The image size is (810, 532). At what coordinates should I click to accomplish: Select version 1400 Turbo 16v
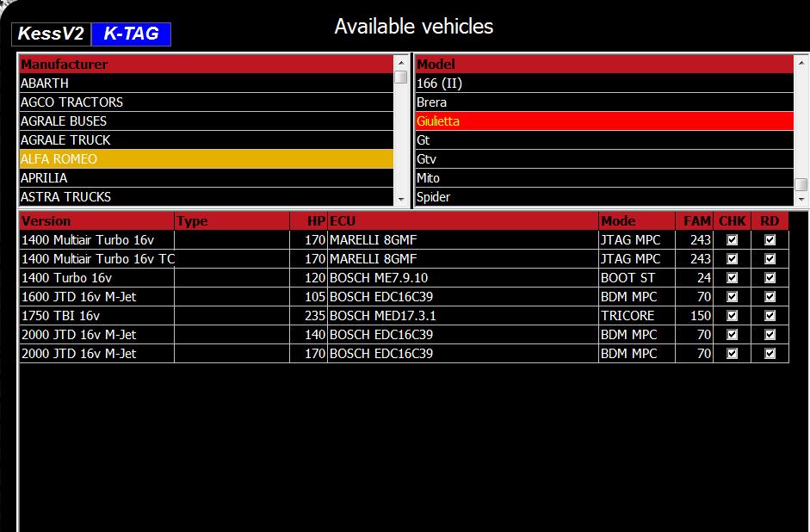coord(97,278)
